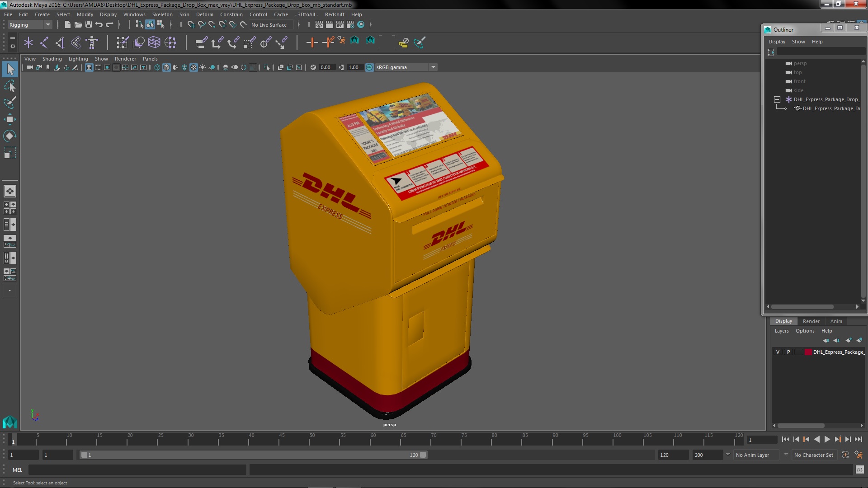Image resolution: width=868 pixels, height=488 pixels.
Task: Open Render Settings clapperboard gear icon
Action: 350,25
